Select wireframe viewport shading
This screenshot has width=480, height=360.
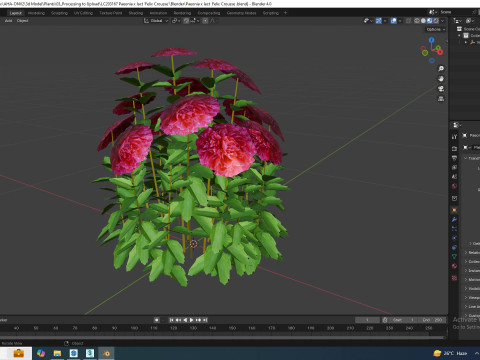[417, 21]
